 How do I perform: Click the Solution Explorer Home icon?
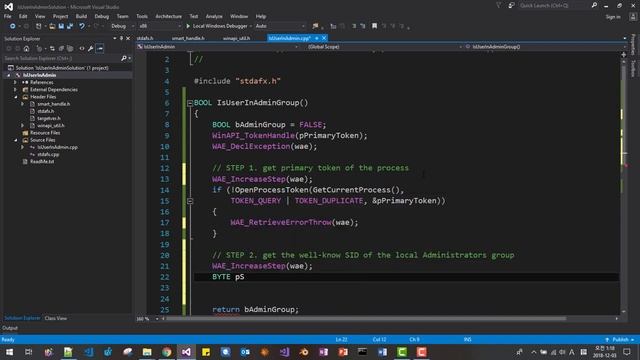pyautogui.click(x=27, y=49)
